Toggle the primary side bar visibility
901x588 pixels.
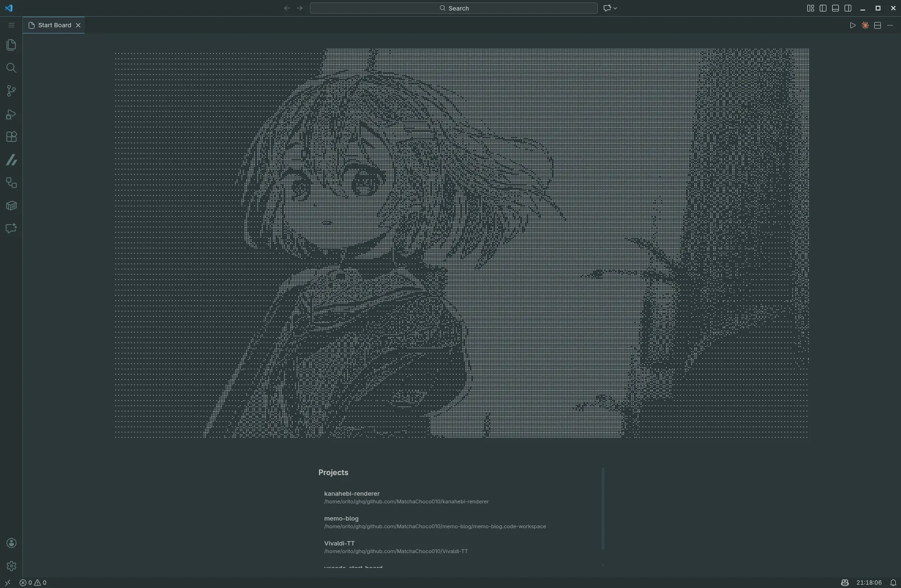click(x=823, y=8)
